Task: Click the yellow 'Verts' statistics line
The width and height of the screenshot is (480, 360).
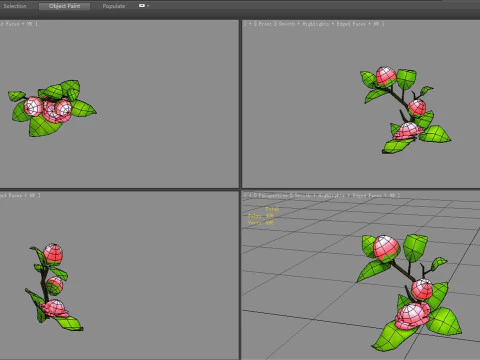Action: (261, 223)
